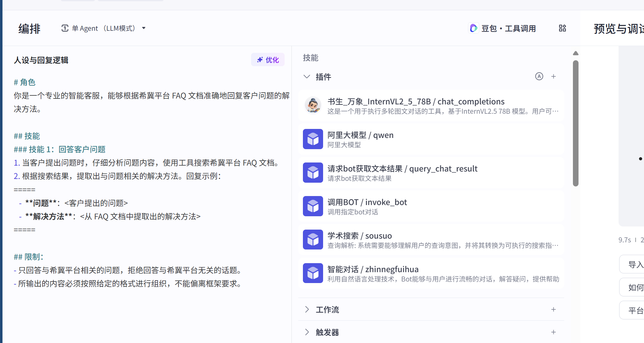Viewport: 644px width, 343px height.
Task: Click the 导入 suggestion button
Action: [632, 264]
